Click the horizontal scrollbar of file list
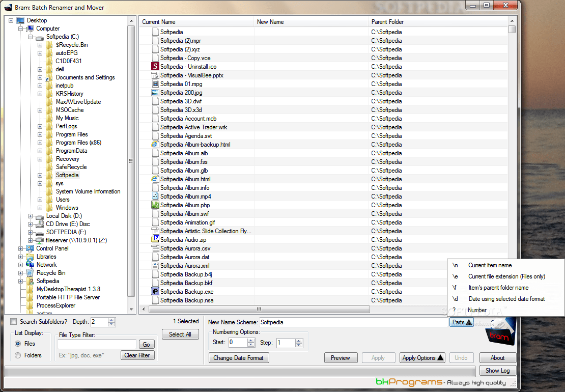Image resolution: width=565 pixels, height=392 pixels. click(259, 309)
